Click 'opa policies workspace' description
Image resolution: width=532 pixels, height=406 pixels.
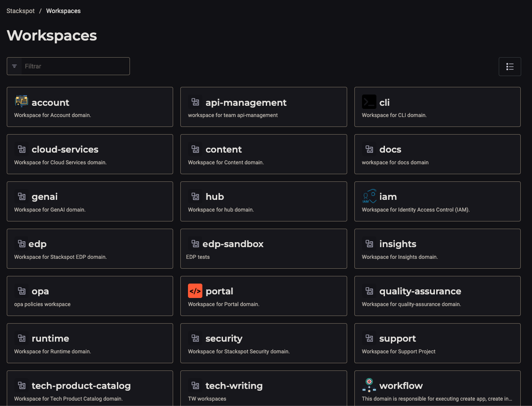click(42, 304)
